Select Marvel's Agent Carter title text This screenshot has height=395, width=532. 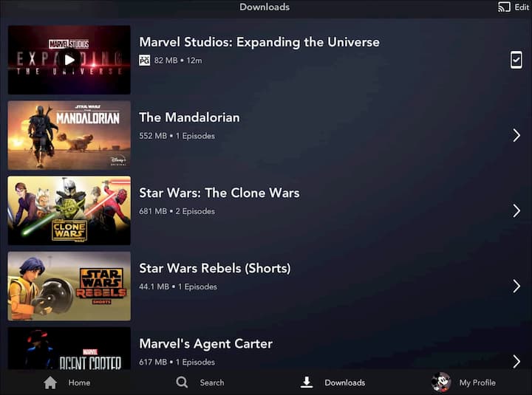(x=205, y=343)
